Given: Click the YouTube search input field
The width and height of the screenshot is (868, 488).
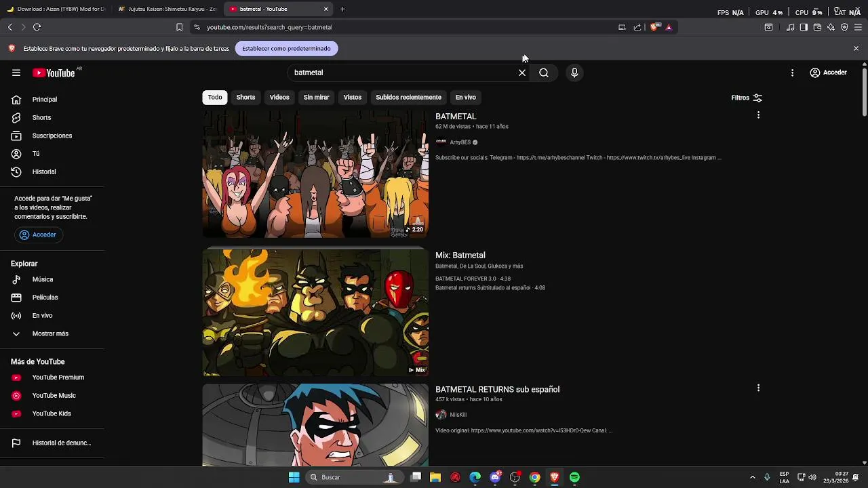Looking at the screenshot, I should point(403,73).
